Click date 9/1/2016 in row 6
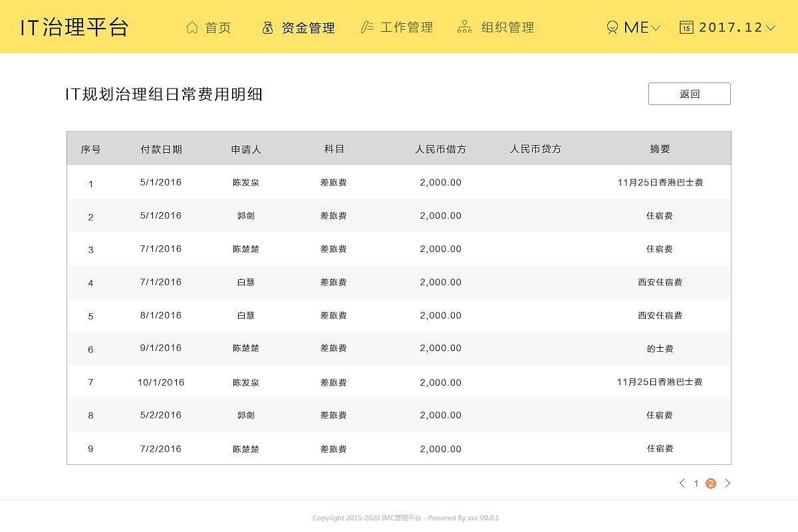The height and width of the screenshot is (532, 798). pos(161,348)
